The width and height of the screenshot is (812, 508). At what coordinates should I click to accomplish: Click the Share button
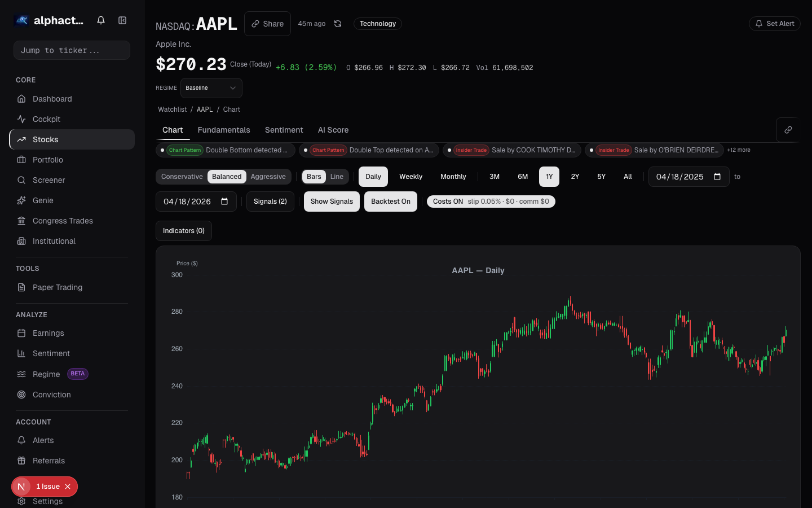tap(267, 24)
